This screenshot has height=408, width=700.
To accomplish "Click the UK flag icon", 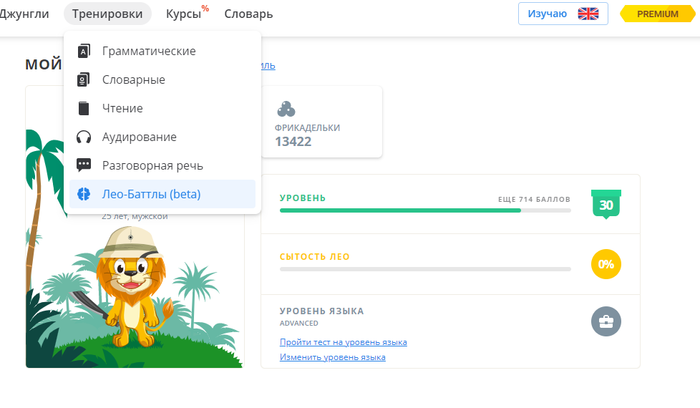I will 588,14.
